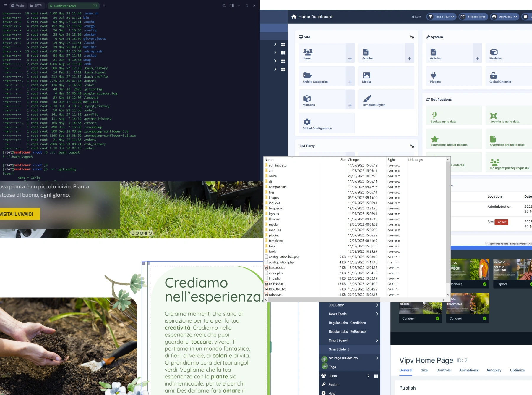Image resolution: width=532 pixels, height=395 pixels.
Task: Select the fourth filled carousel dot
Action: click(x=146, y=233)
